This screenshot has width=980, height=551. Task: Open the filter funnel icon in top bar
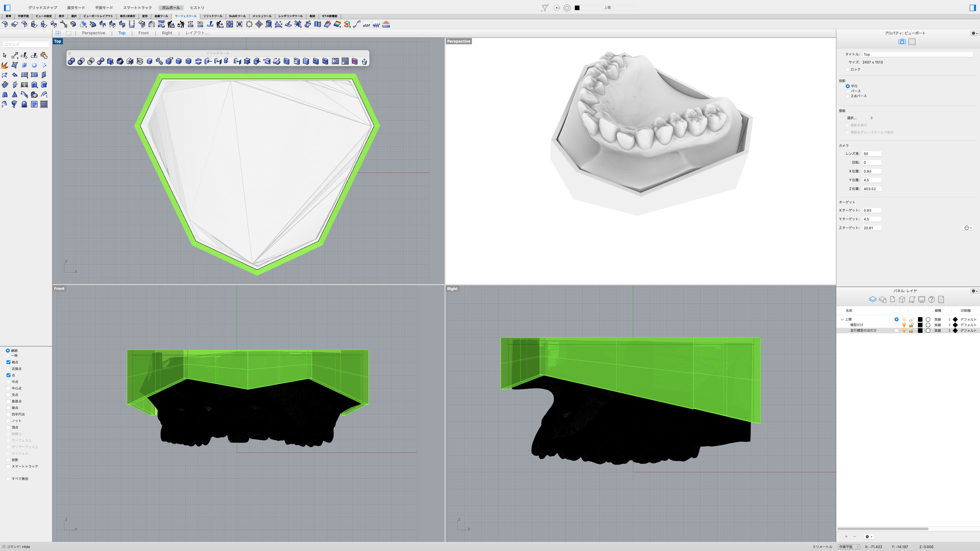pos(545,8)
